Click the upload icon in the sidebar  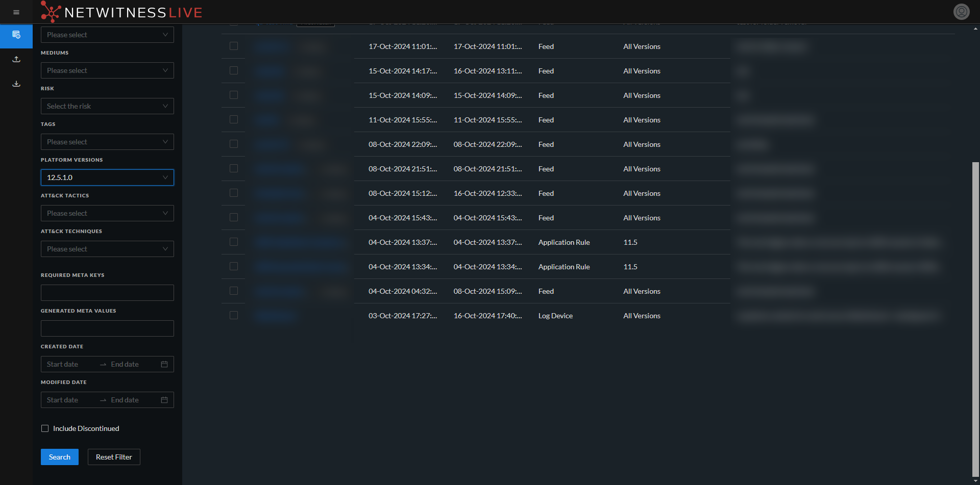coord(16,59)
